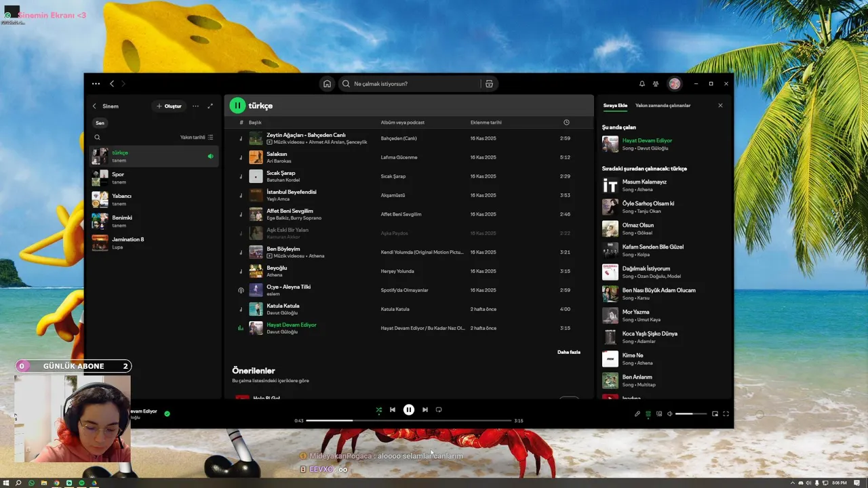Open Friend Activity icon
868x488 pixels.
click(x=656, y=83)
